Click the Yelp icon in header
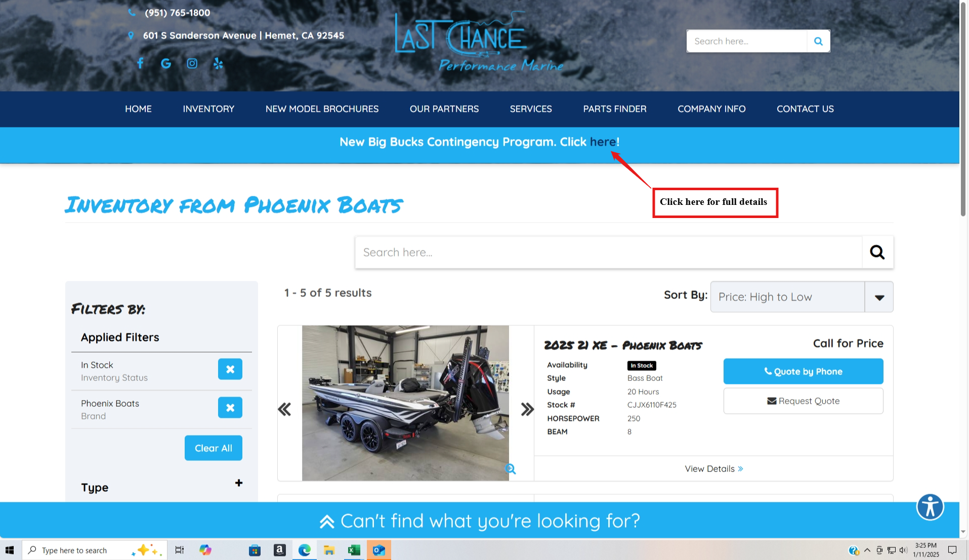The image size is (969, 560). coord(218,63)
